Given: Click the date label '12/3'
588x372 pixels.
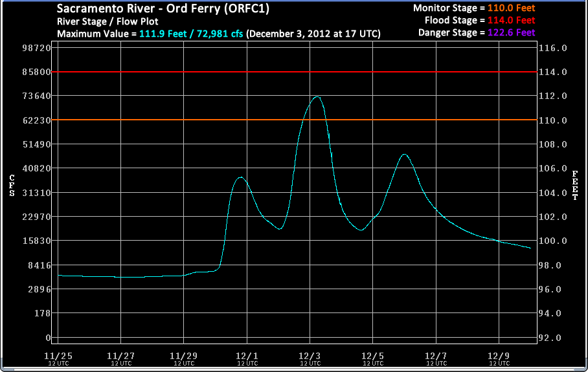Looking at the screenshot, I should [310, 356].
